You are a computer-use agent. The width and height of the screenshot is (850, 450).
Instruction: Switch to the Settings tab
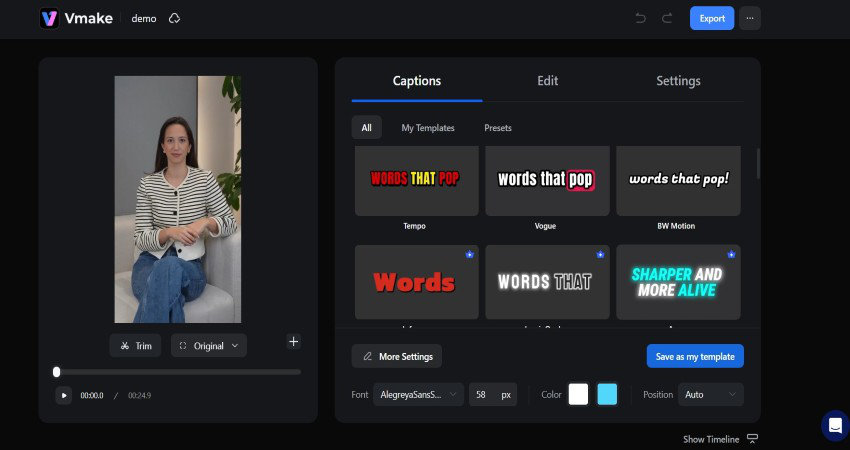678,81
